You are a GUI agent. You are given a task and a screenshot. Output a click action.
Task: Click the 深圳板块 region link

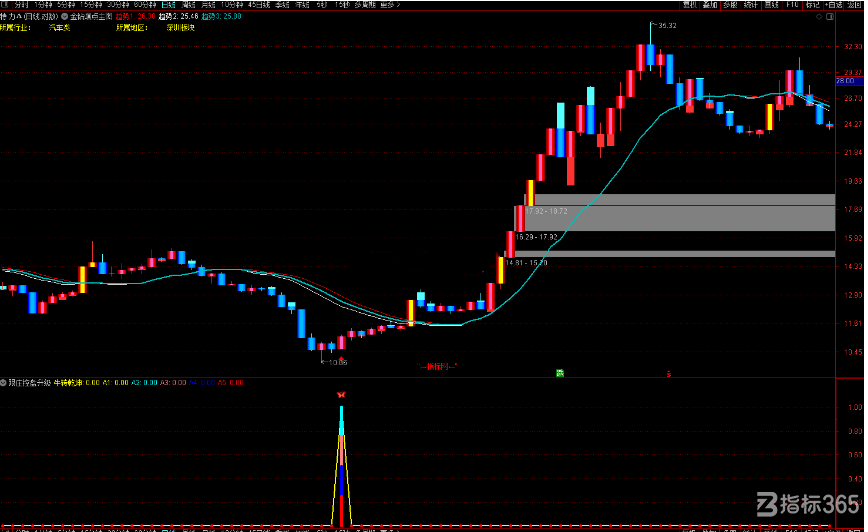[x=180, y=28]
